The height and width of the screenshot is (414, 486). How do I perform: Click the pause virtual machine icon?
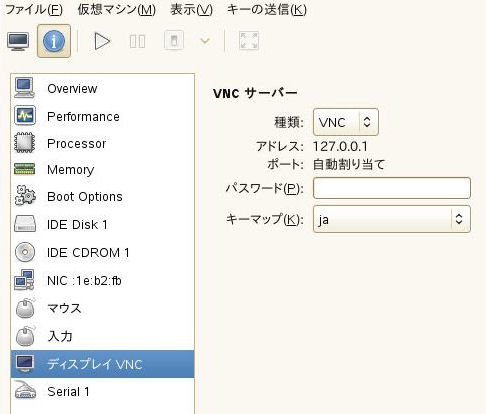pyautogui.click(x=137, y=41)
